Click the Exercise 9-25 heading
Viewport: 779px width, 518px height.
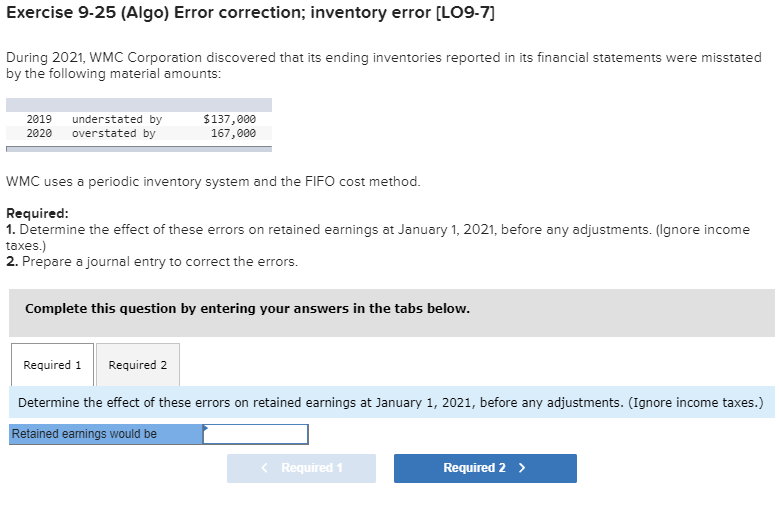(250, 12)
